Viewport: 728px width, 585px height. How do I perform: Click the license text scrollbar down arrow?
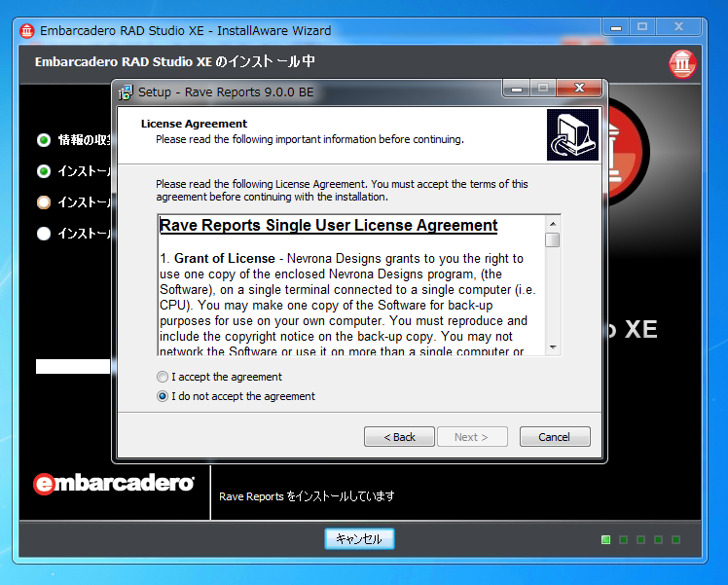pos(553,347)
